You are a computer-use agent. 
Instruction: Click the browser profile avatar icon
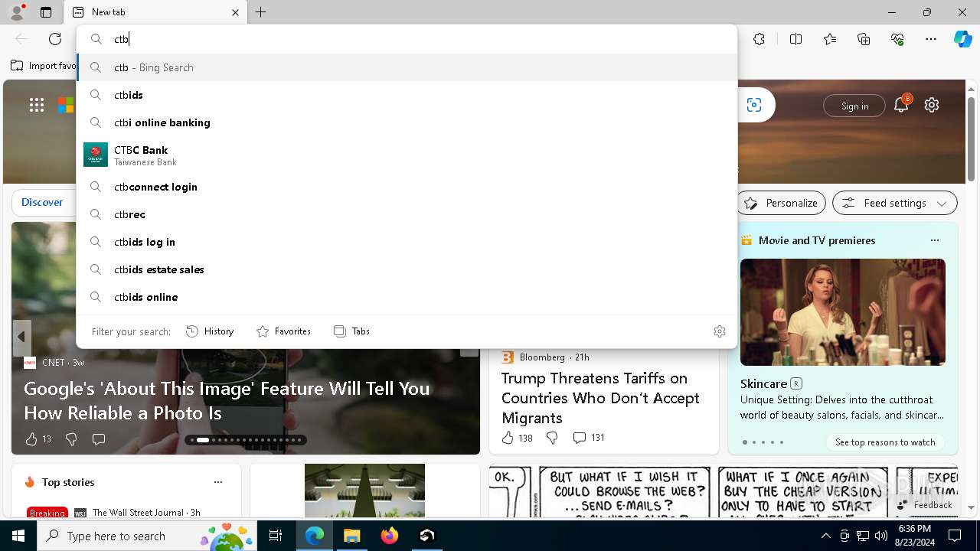[16, 12]
